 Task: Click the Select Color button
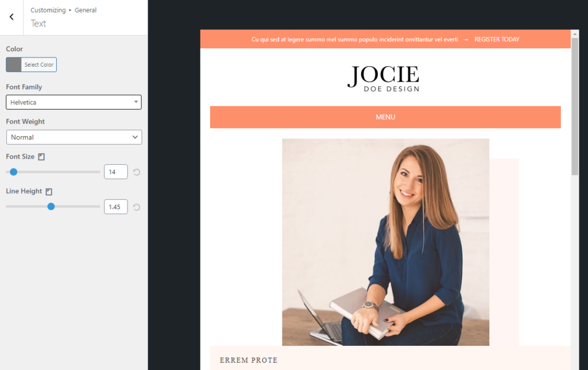click(38, 64)
